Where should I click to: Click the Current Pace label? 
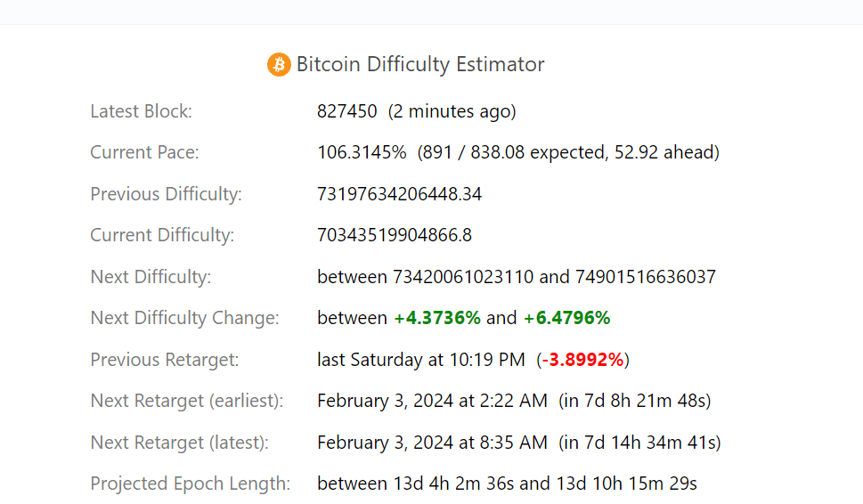point(144,152)
